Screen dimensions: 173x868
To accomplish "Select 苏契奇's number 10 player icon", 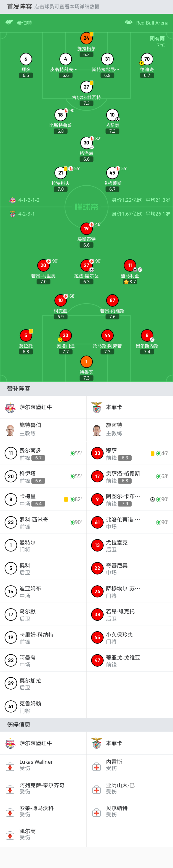I will pos(112,115).
